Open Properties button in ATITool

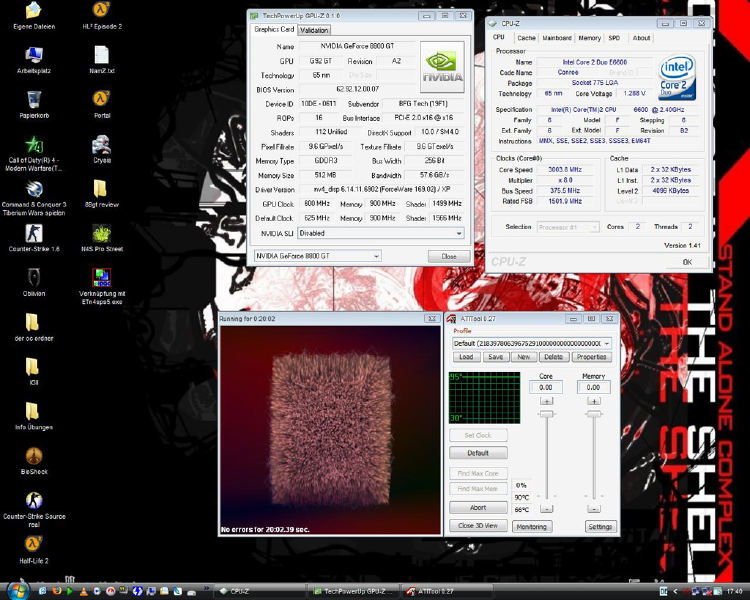(x=591, y=357)
